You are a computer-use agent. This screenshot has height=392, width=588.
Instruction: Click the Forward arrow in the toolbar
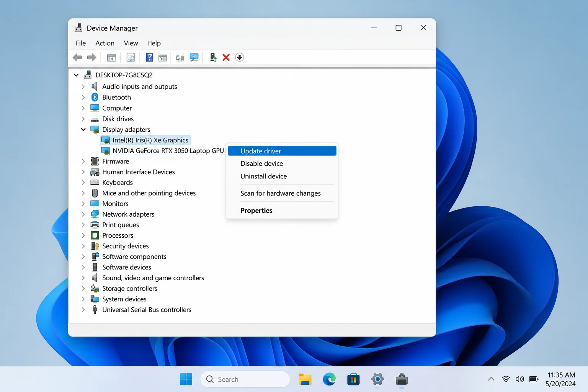[x=91, y=57]
